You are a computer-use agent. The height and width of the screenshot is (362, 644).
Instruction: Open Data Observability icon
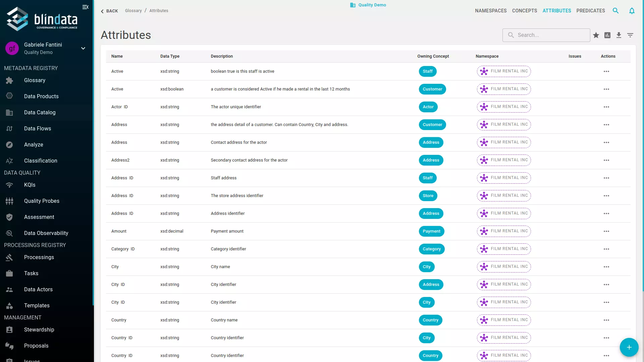[9, 233]
